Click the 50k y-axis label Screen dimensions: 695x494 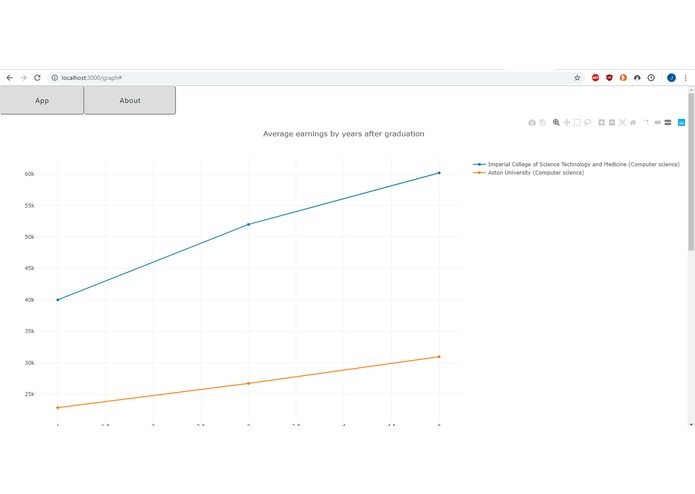tap(29, 237)
